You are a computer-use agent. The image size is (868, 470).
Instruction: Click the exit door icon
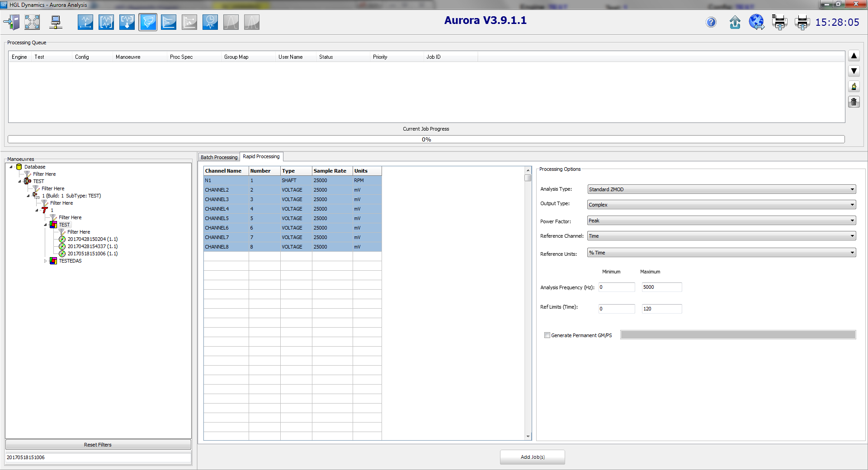(x=12, y=22)
